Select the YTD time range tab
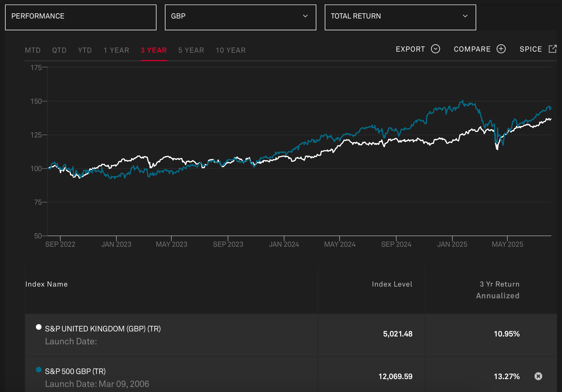562x392 pixels. 85,50
